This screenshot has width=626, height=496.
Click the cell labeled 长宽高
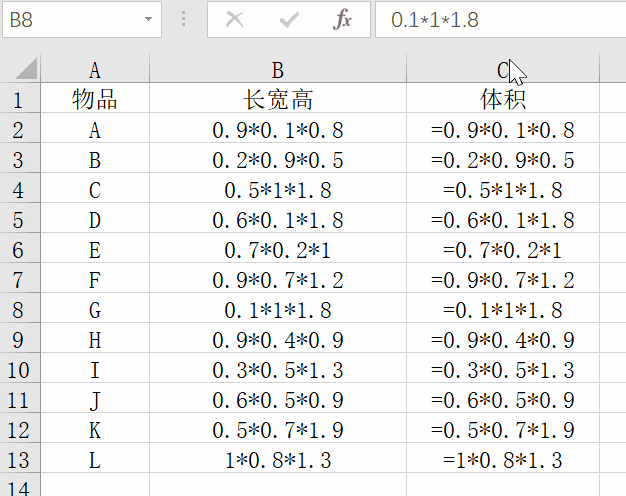click(x=278, y=98)
